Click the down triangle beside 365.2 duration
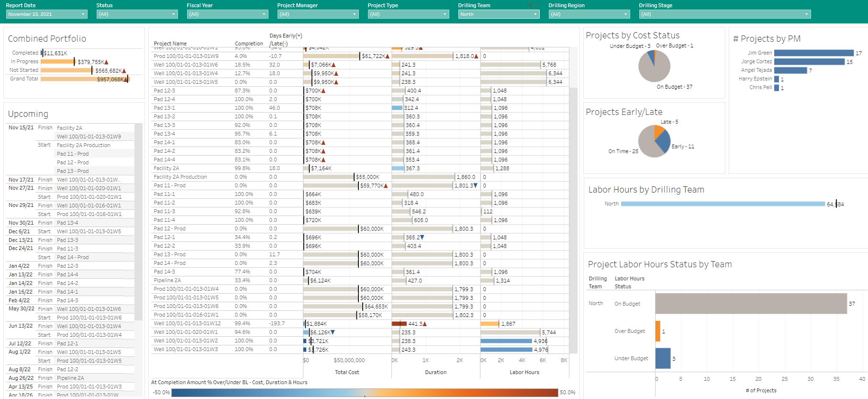 click(x=422, y=238)
